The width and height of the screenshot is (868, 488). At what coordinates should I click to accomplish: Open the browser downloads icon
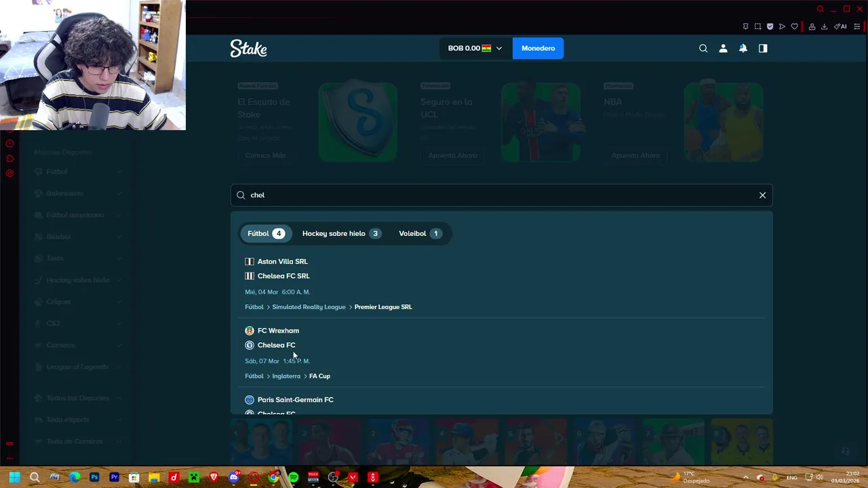824,26
